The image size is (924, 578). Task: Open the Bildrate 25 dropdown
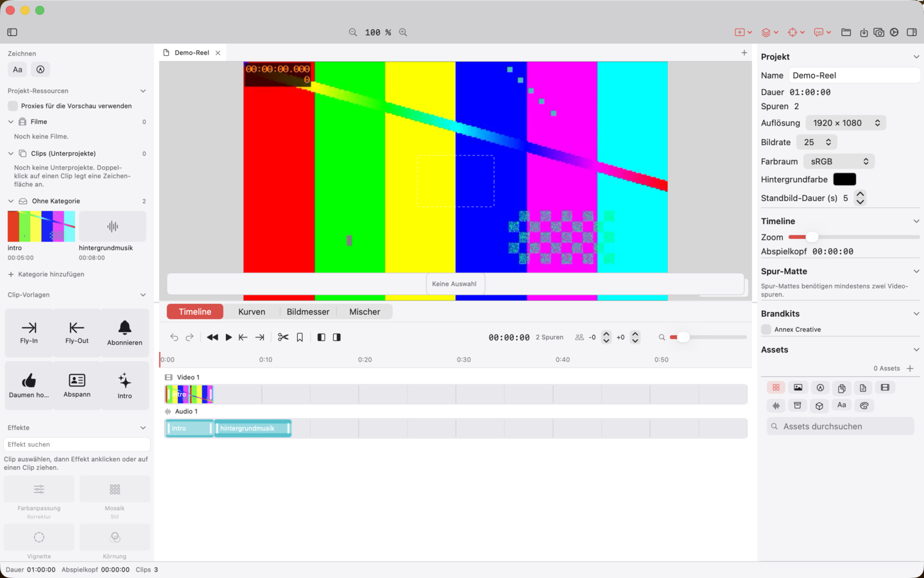point(817,142)
